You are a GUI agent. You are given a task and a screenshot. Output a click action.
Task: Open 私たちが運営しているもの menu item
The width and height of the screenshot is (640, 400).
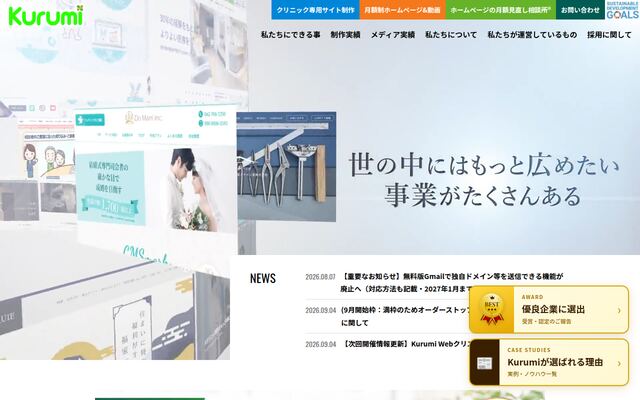point(532,35)
